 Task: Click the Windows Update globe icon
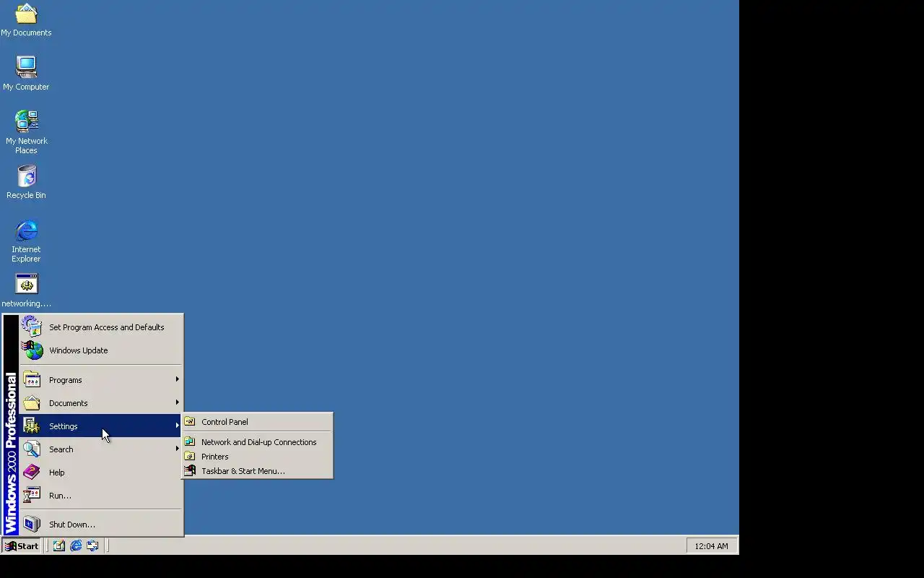32,350
